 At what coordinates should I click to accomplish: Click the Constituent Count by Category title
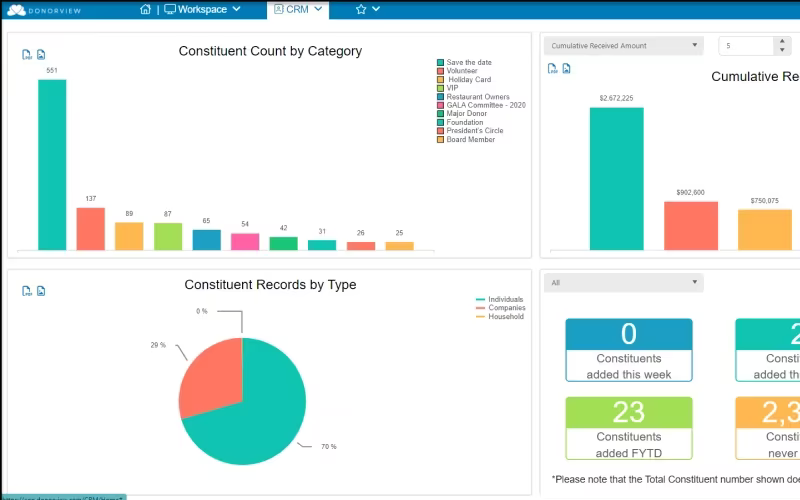tap(270, 51)
